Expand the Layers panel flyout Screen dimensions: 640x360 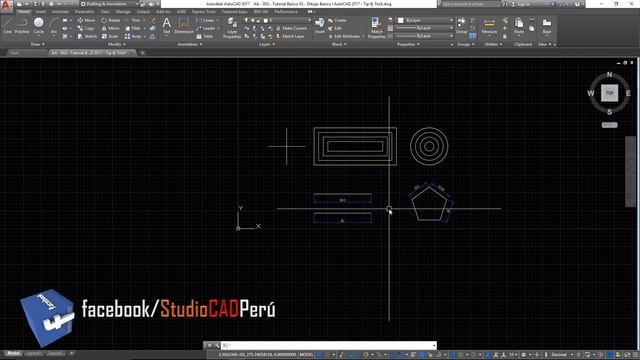(267, 44)
